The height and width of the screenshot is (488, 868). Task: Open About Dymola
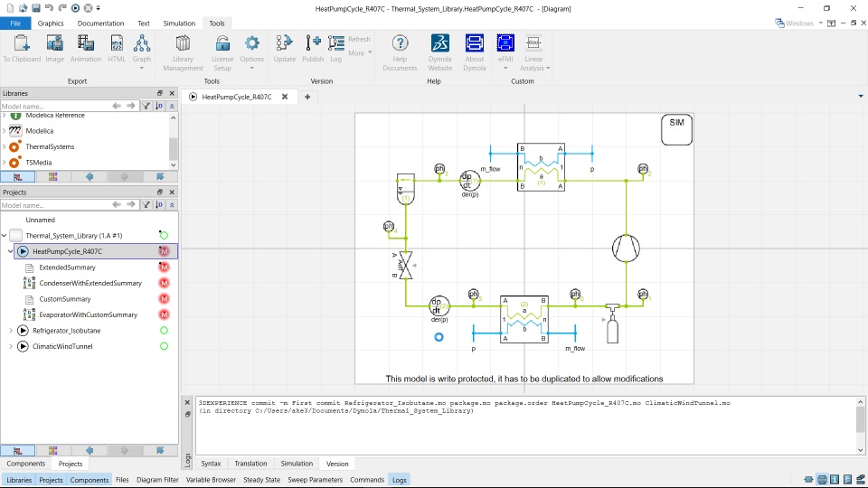pyautogui.click(x=475, y=52)
